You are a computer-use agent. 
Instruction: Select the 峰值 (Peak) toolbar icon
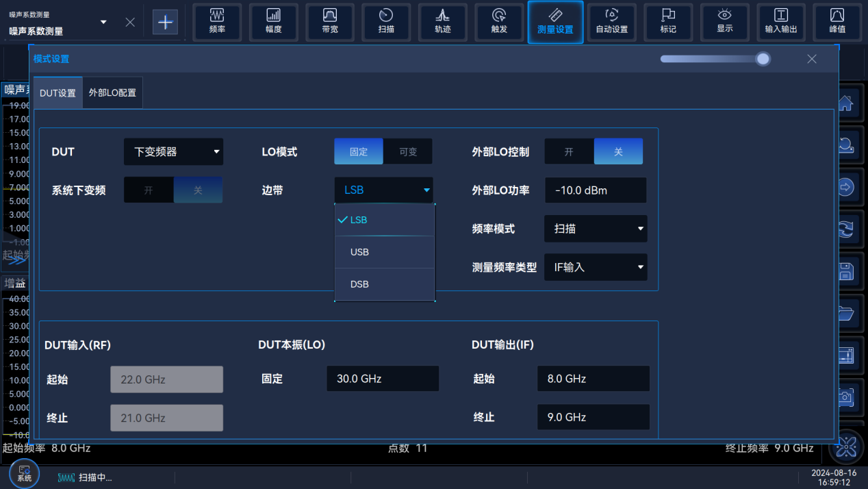(837, 22)
